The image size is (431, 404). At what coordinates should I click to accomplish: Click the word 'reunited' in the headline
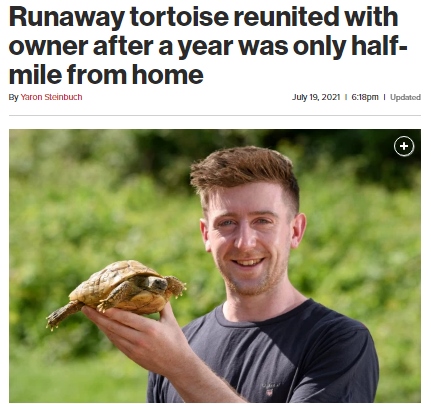[287, 17]
